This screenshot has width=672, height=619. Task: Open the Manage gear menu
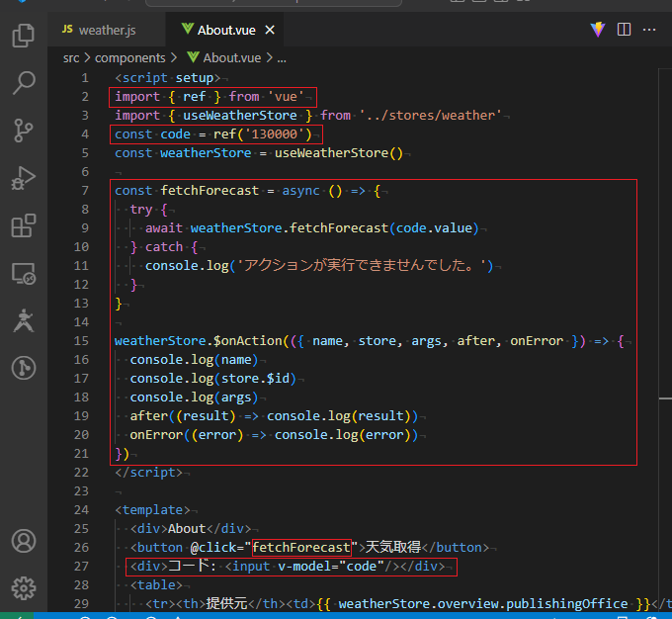pos(23,588)
